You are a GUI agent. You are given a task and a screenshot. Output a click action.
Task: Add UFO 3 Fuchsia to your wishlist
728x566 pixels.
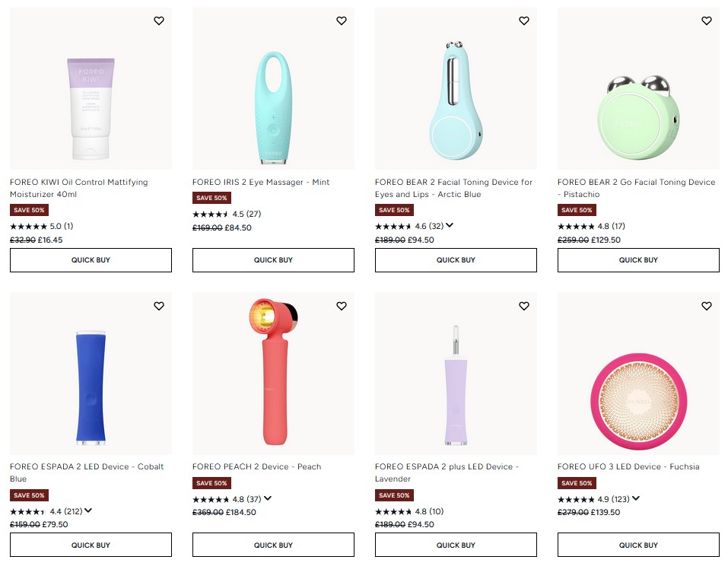[x=706, y=306]
